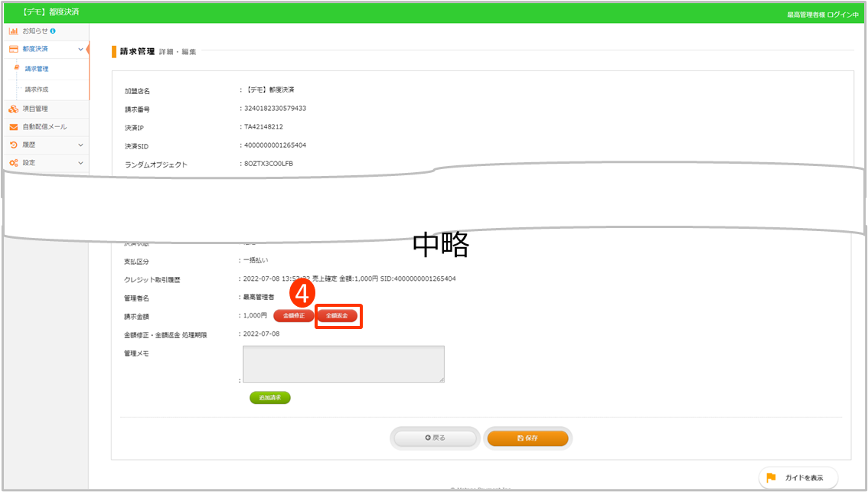Open the 項目管理 sidebar menu item

coord(35,109)
